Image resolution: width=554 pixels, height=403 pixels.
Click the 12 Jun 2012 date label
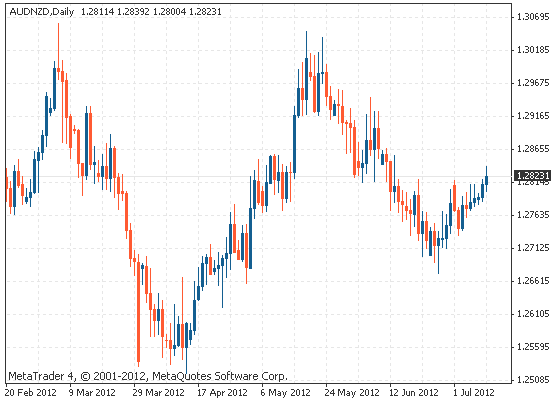[x=413, y=393]
